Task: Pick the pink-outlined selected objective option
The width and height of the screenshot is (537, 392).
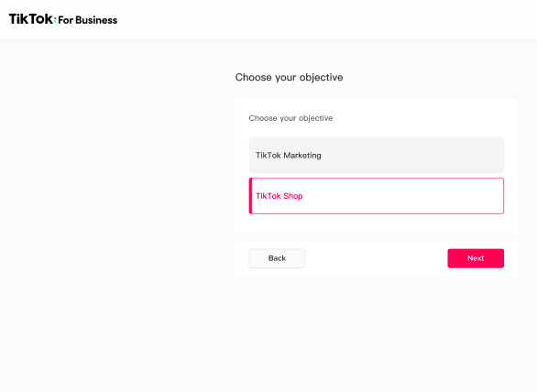Action: point(376,196)
